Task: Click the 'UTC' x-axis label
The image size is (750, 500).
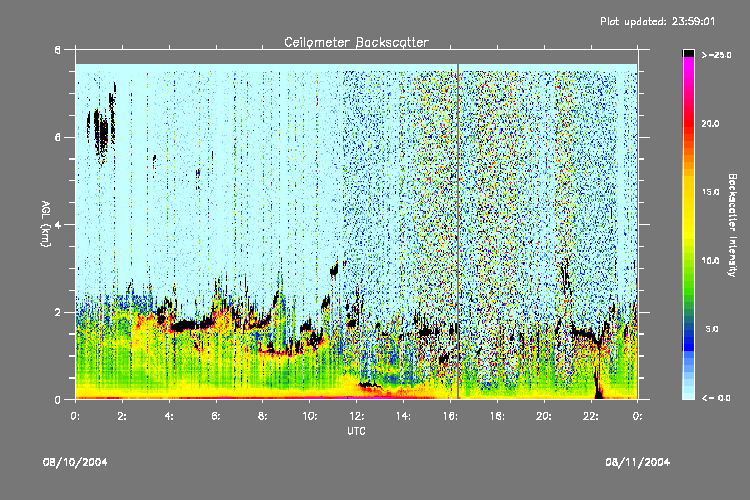Action: click(356, 431)
